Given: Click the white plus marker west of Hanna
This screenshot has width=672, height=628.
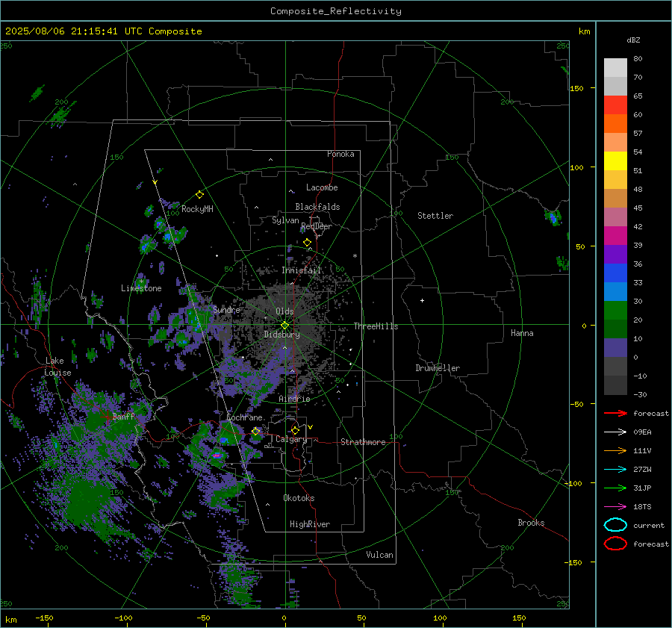Looking at the screenshot, I should pos(422,300).
